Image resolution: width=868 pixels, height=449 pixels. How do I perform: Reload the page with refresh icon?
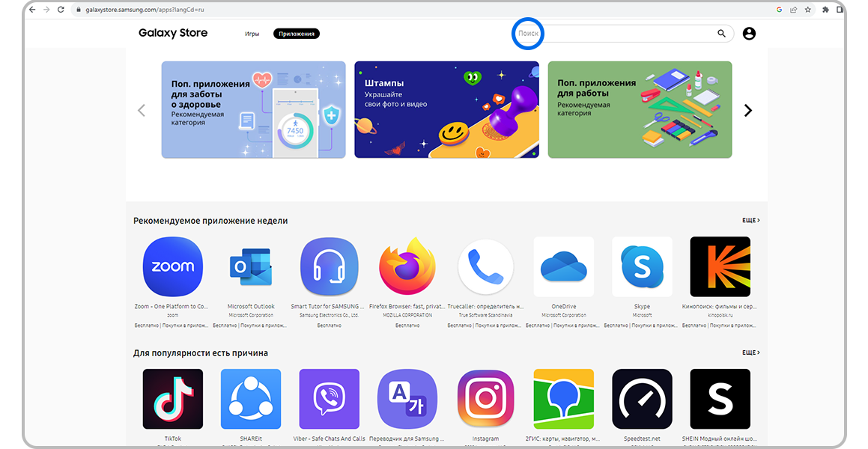pyautogui.click(x=61, y=10)
